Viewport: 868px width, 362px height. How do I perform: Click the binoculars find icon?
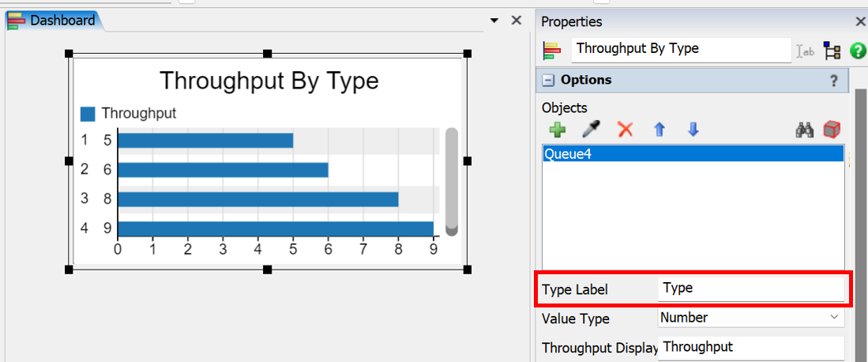pos(804,130)
